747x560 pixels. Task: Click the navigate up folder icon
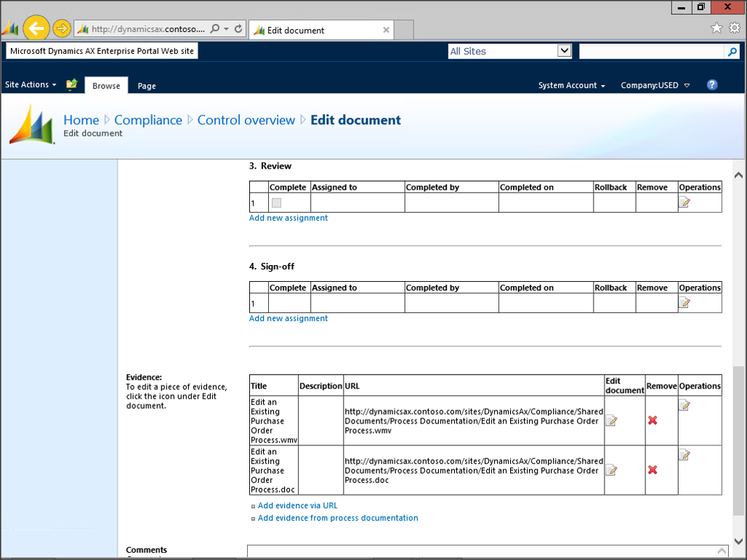[x=71, y=85]
